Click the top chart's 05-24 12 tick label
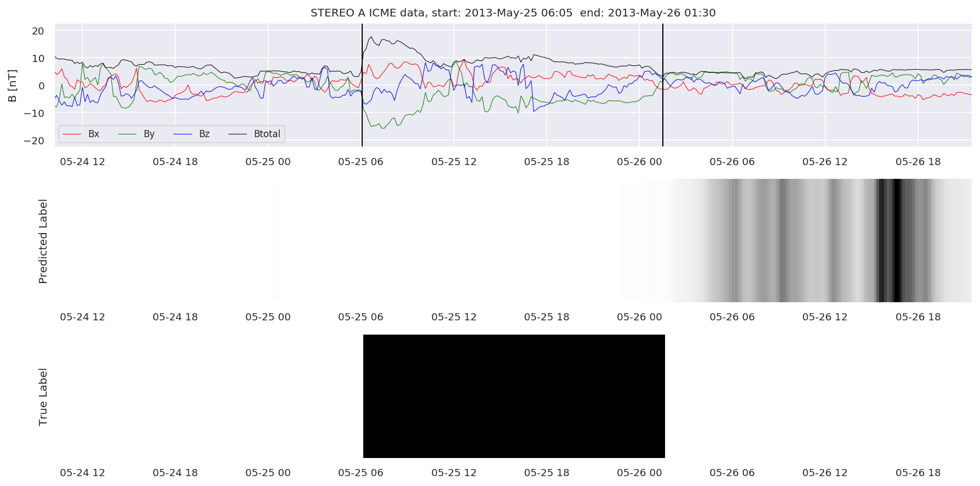Image resolution: width=980 pixels, height=486 pixels. point(82,162)
